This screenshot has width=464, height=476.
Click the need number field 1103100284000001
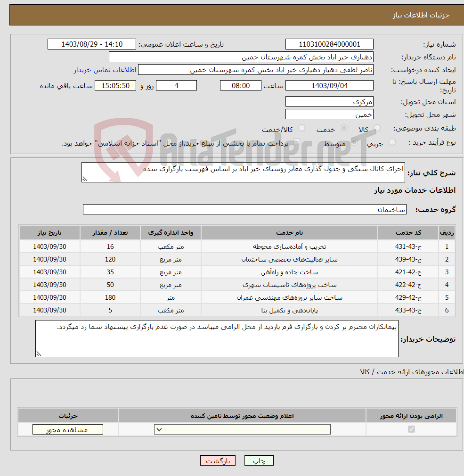(329, 44)
